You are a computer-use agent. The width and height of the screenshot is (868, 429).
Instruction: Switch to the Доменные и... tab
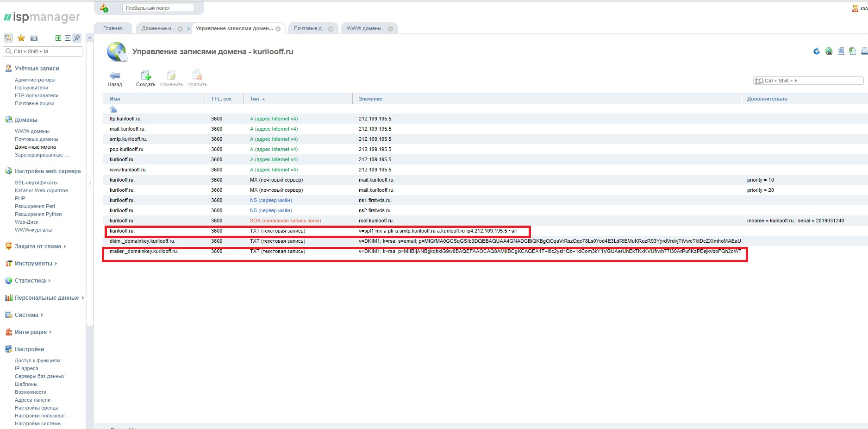[158, 28]
